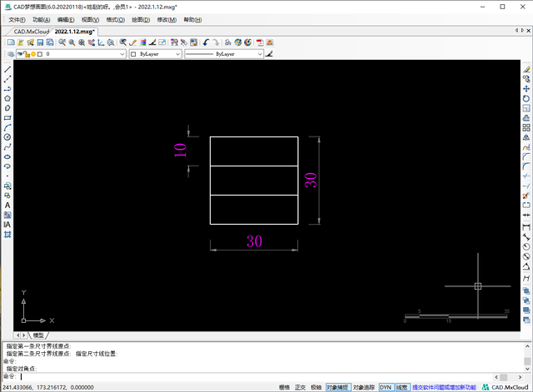
Task: Click the match properties brush beside linetype
Action: pos(269,54)
